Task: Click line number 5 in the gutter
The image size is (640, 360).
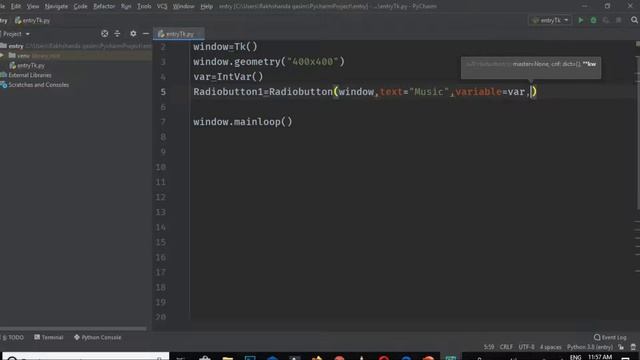Action: [x=163, y=92]
